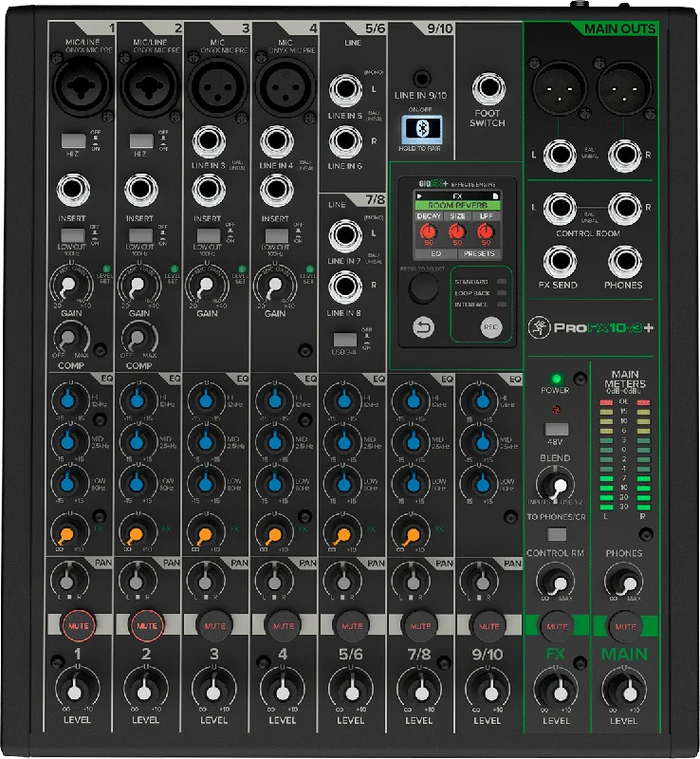Adjust channel 1 COMP knob

[71, 338]
